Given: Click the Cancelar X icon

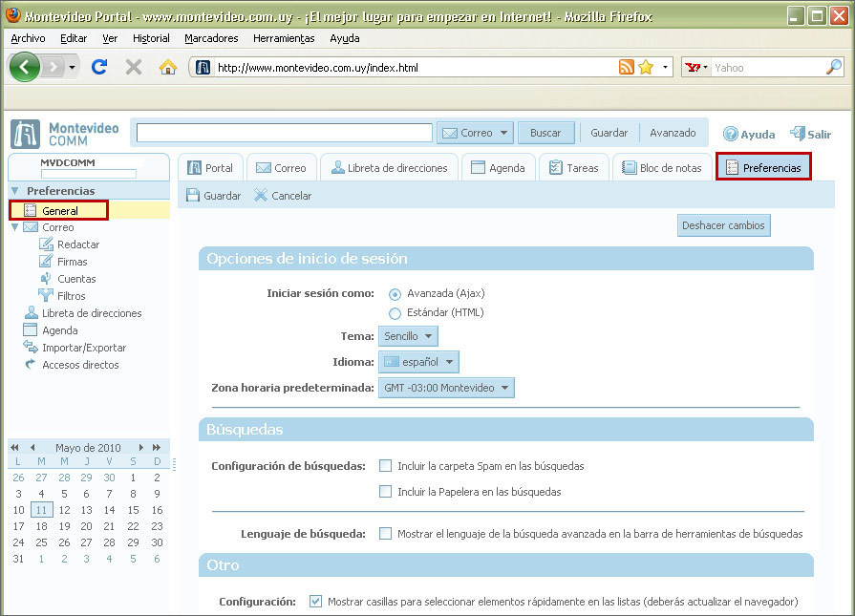Looking at the screenshot, I should tap(261, 196).
